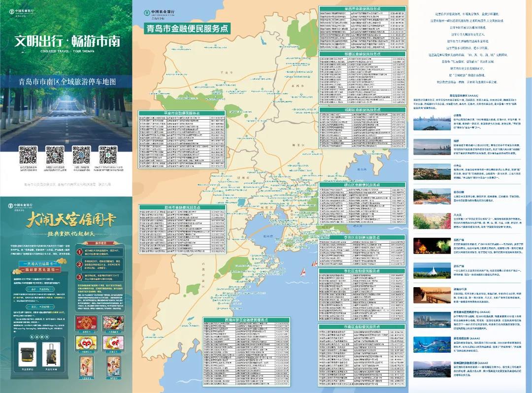Viewport: 532px width, 393px height.
Task: Click the 操作提示 red ribbon heading
Action: click(100, 243)
